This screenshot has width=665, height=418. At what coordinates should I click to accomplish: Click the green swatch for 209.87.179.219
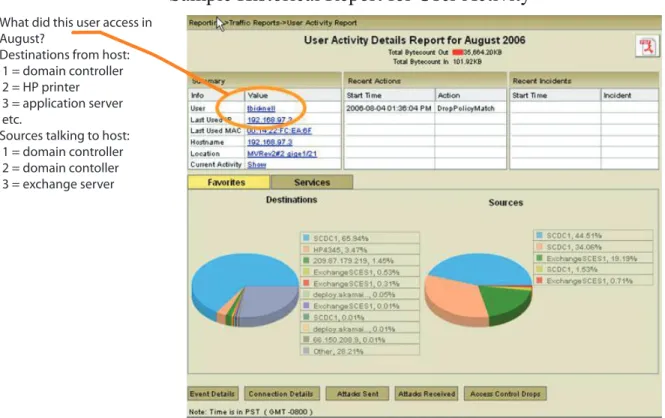point(306,260)
